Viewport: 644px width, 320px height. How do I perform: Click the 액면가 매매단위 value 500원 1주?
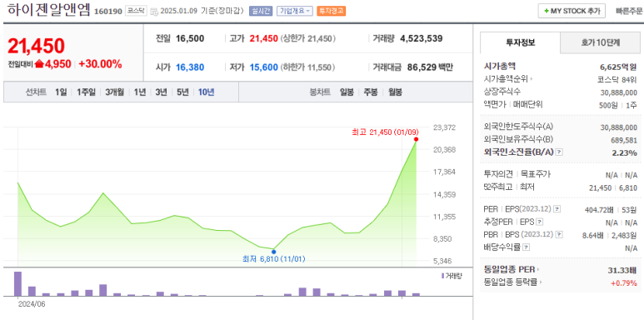tap(618, 105)
